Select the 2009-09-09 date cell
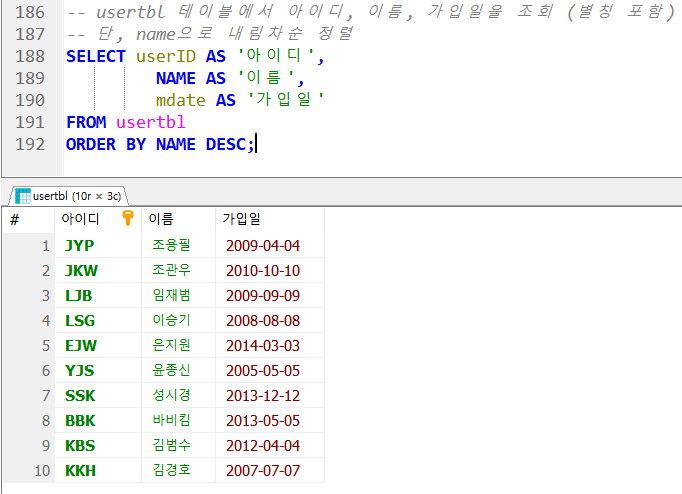Image resolution: width=682 pixels, height=494 pixels. 270,295
